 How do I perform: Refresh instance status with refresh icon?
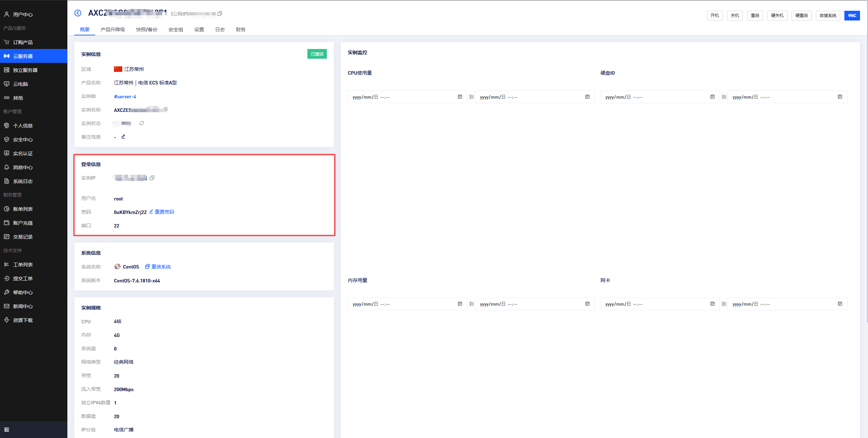pos(142,123)
